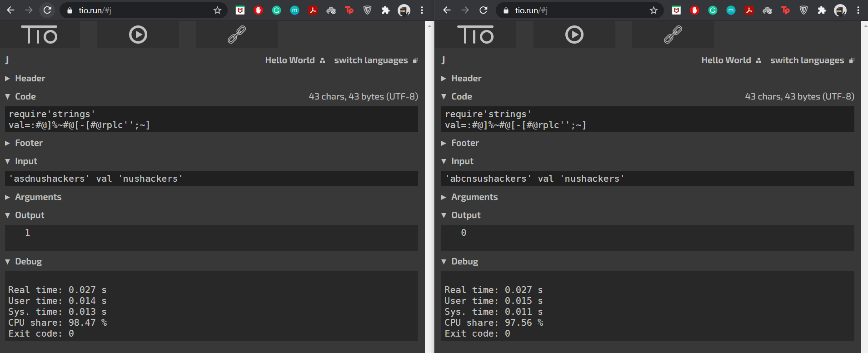Click the input field containing 'abcnsushackers'

pos(648,179)
